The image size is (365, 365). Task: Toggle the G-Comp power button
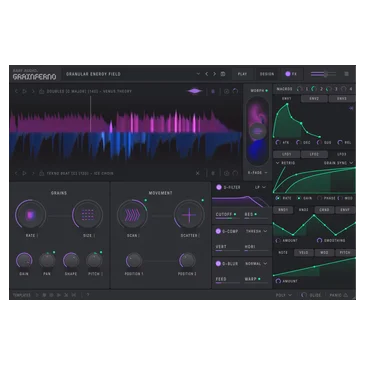[x=218, y=231]
